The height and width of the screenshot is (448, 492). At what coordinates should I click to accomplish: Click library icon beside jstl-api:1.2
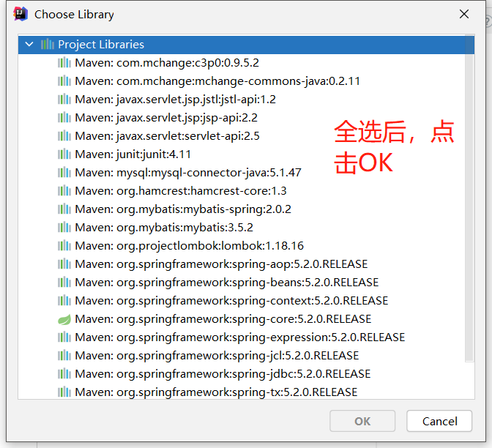click(x=64, y=100)
